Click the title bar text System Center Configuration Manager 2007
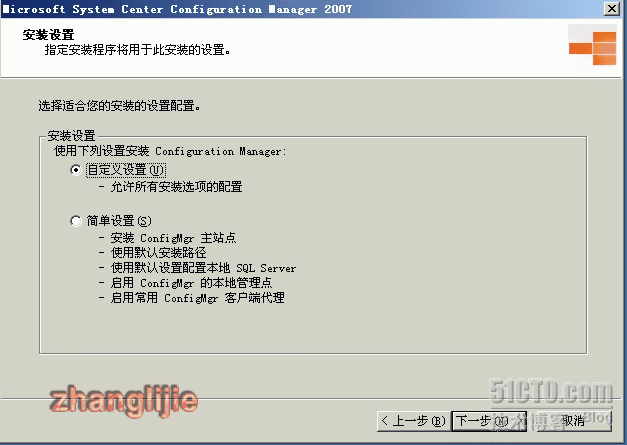Image resolution: width=627 pixels, height=445 pixels. coord(212,9)
